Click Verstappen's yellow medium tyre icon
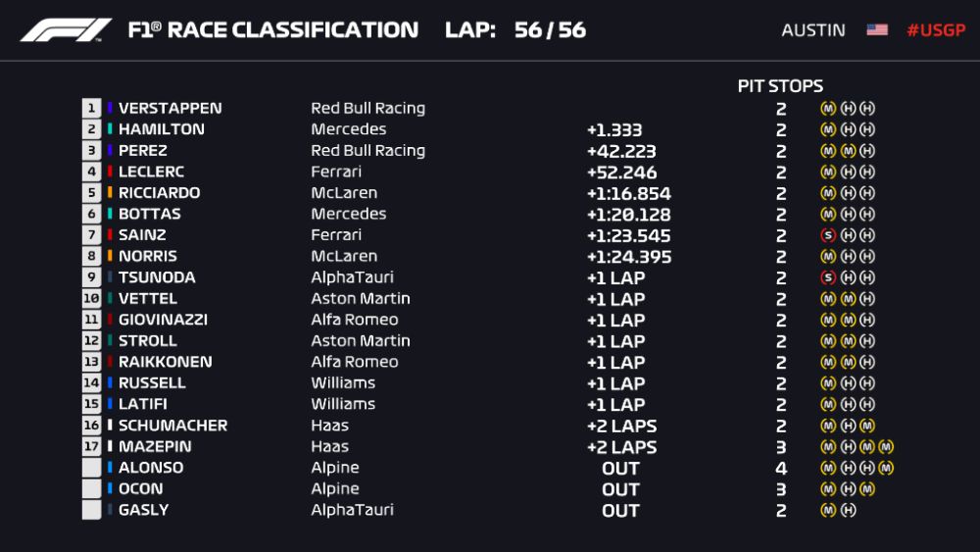The width and height of the screenshot is (980, 552). click(x=828, y=108)
